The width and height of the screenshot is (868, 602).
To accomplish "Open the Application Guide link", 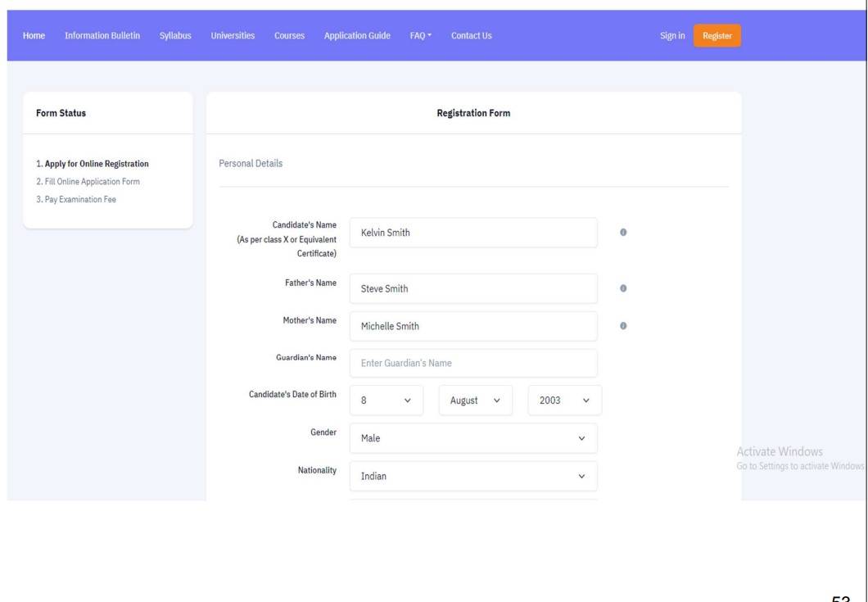I will click(357, 35).
